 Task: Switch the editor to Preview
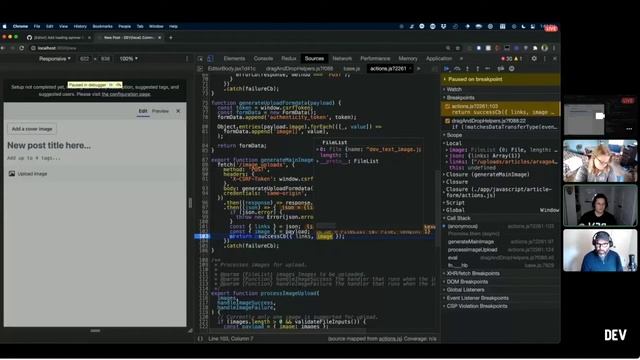click(160, 111)
